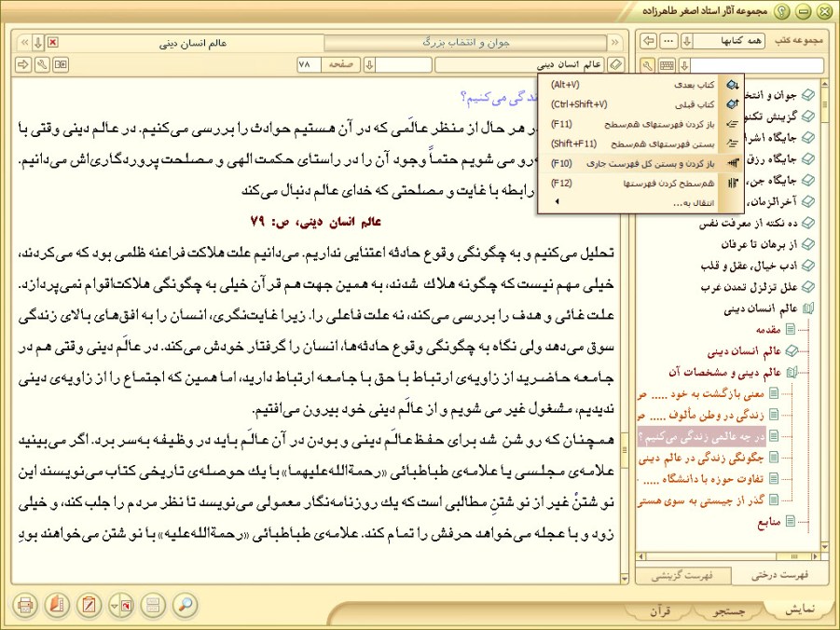
Task: Select the tree item تفاوت حوزه با دانشگاه
Action: coord(703,479)
